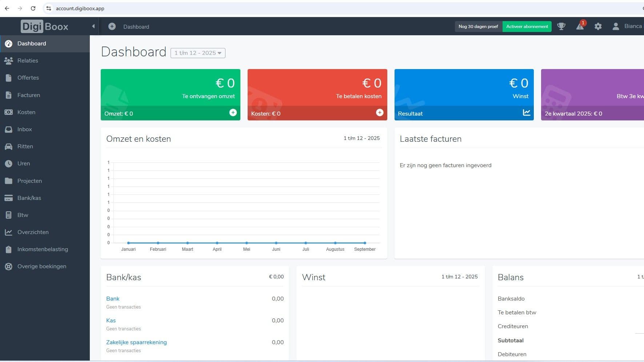Viewport: 644px width, 362px height.
Task: Collapse the sidebar with the arrow toggle
Action: point(93,26)
